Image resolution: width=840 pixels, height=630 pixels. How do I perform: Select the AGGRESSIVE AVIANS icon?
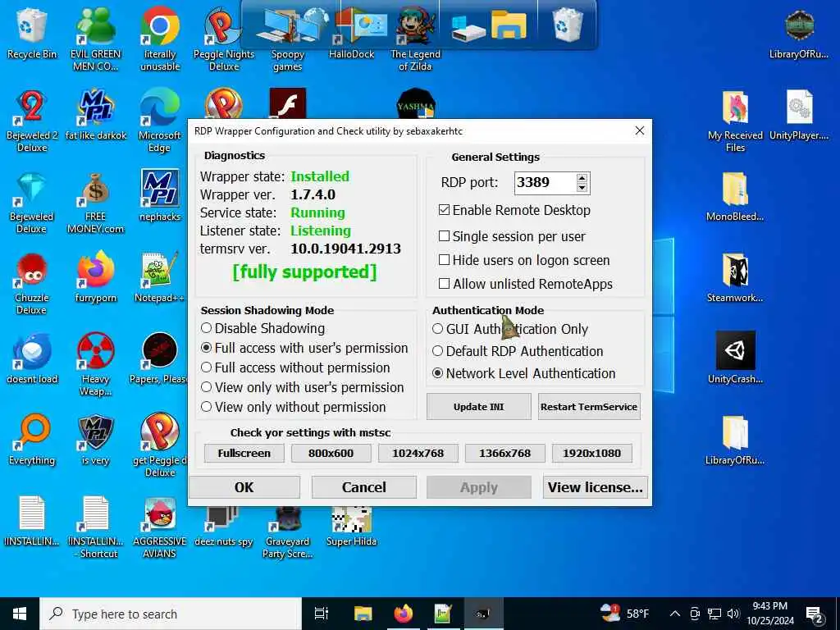coord(160,527)
